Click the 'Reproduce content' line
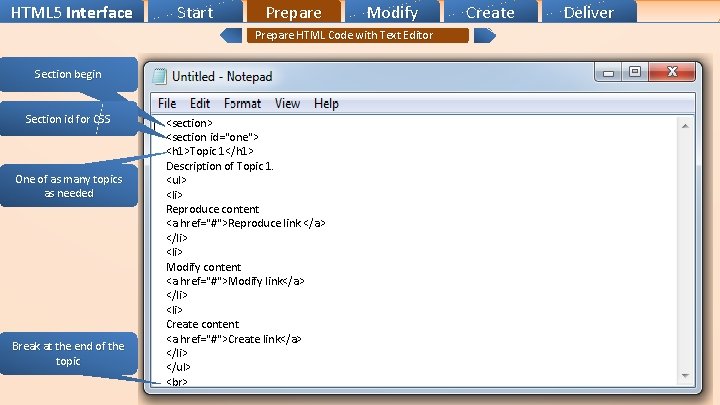Image resolution: width=720 pixels, height=405 pixels. click(x=213, y=209)
